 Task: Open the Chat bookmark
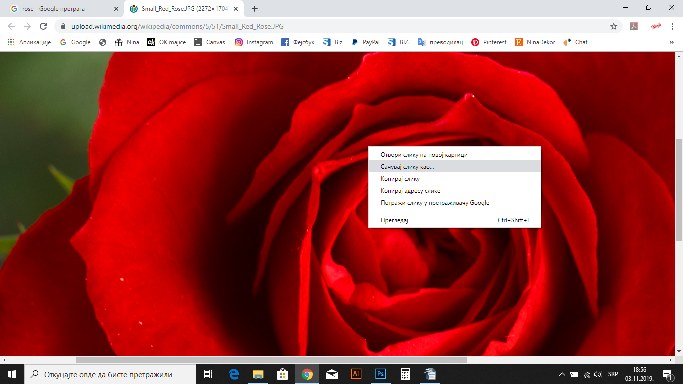(575, 42)
